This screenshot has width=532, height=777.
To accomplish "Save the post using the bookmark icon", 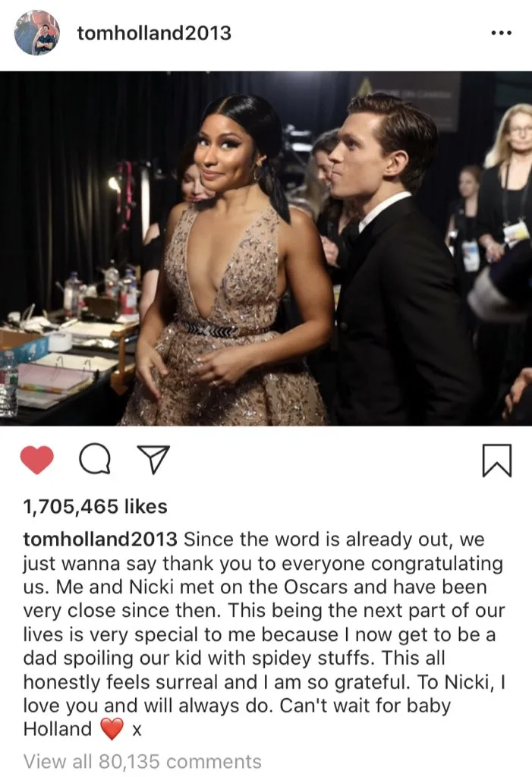I will [x=497, y=461].
